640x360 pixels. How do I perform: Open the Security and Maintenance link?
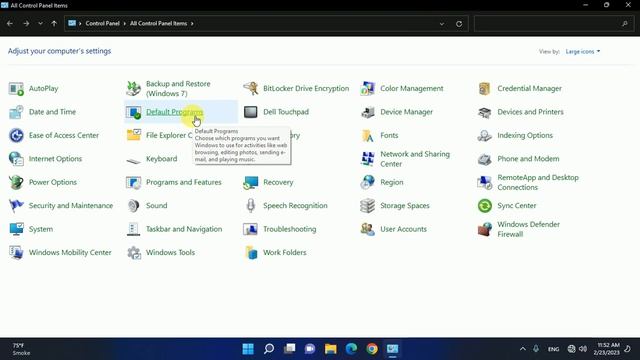pyautogui.click(x=71, y=206)
